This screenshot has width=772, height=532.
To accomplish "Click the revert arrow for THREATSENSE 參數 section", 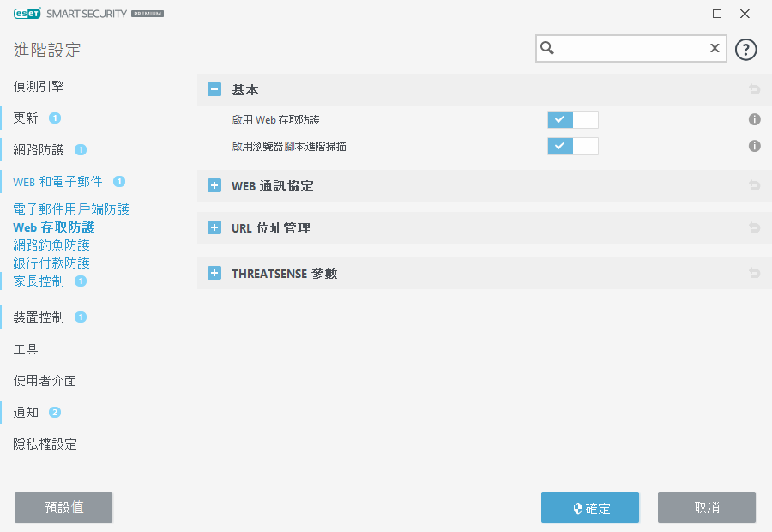I will click(755, 274).
